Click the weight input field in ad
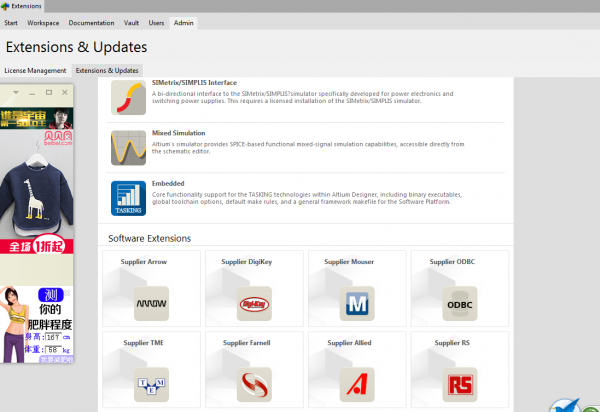 (54, 350)
